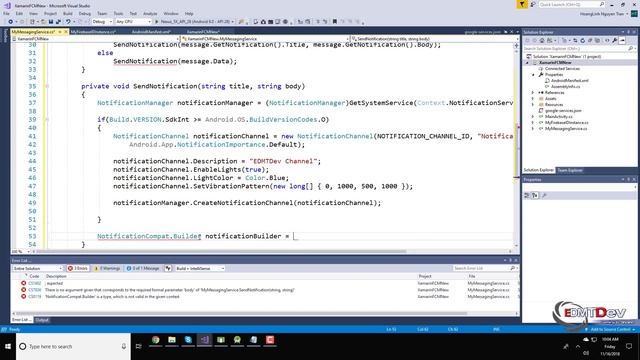Open Chrome from the taskbar
Screen dimensions: 640x360
pyautogui.click(x=156, y=340)
